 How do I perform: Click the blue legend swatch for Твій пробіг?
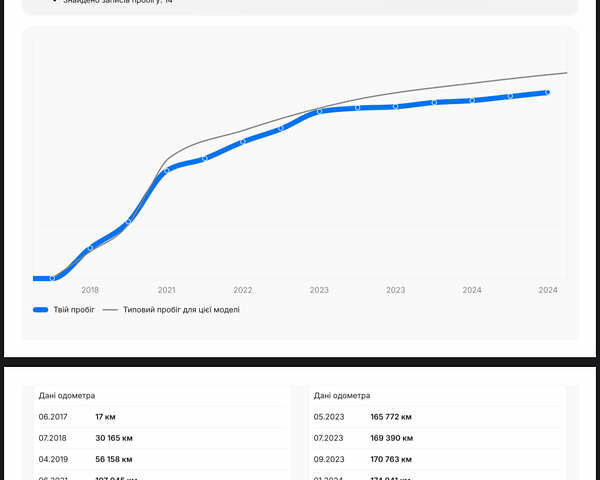point(40,310)
